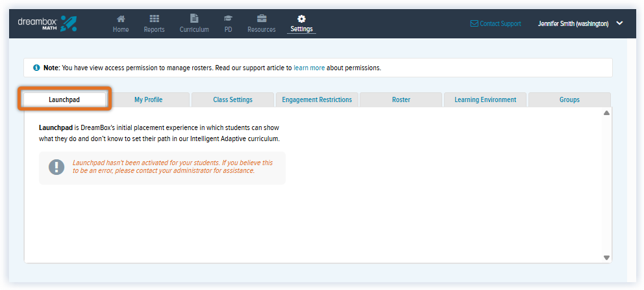Click the scrollbar down arrow in panel
The image size is (644, 290).
tap(606, 257)
